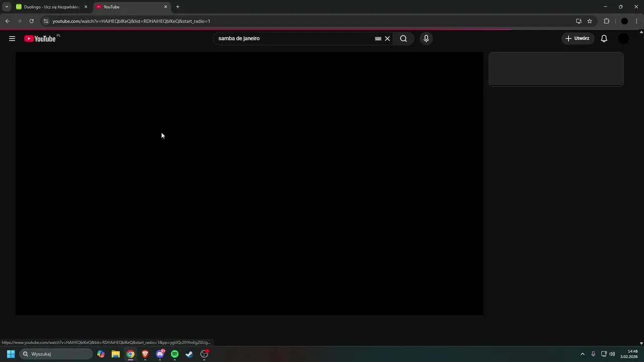Click the tray microphone icon
Image resolution: width=644 pixels, height=362 pixels.
click(x=593, y=354)
